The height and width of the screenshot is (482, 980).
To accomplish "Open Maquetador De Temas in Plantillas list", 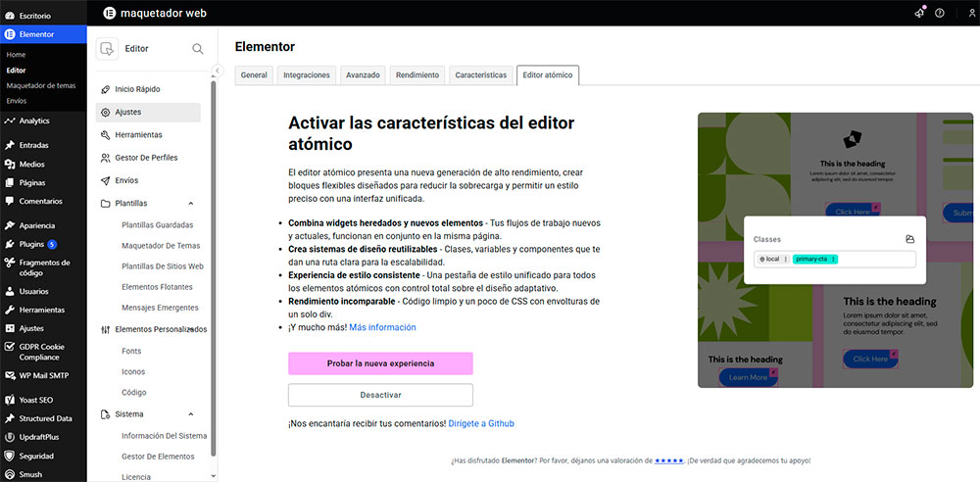I will (161, 246).
